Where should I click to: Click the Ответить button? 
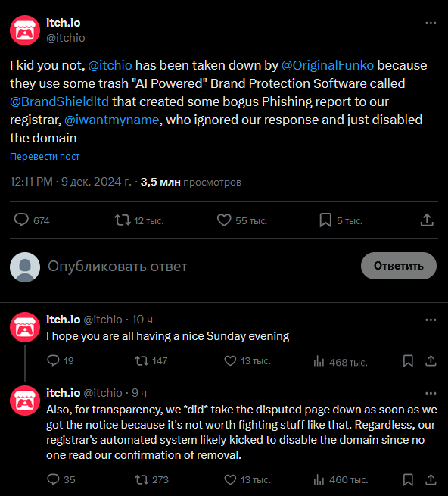coord(399,266)
